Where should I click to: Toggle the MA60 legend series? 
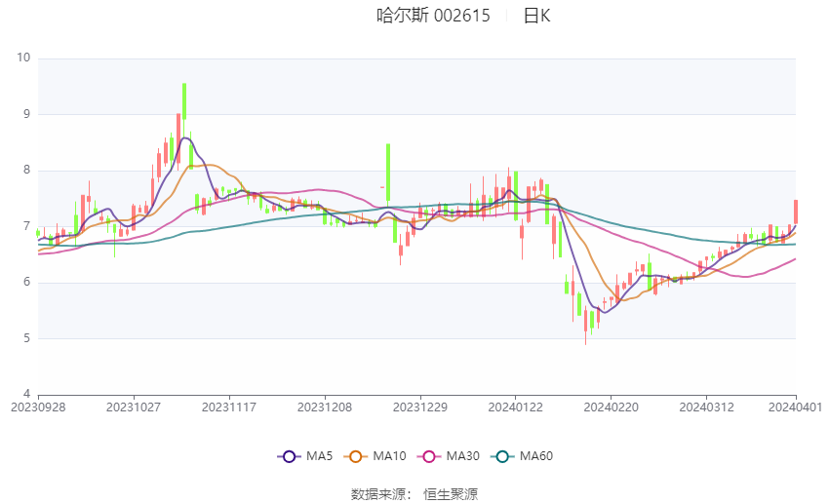(522, 456)
